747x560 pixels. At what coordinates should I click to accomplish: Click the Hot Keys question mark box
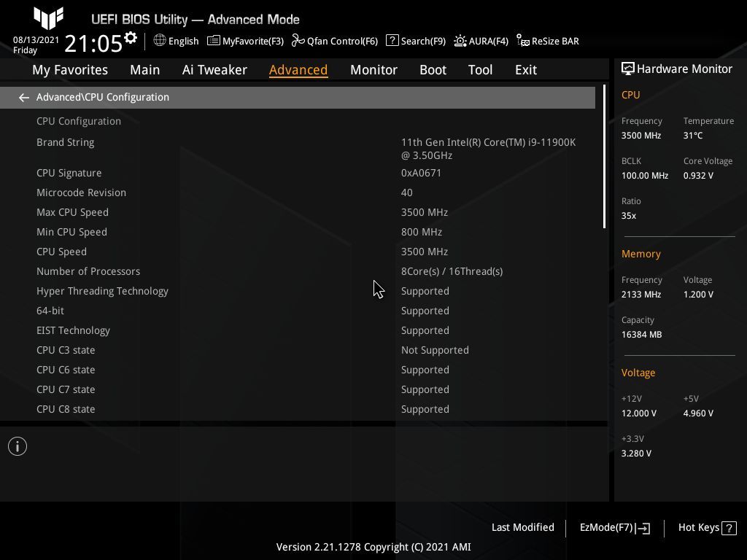click(729, 528)
